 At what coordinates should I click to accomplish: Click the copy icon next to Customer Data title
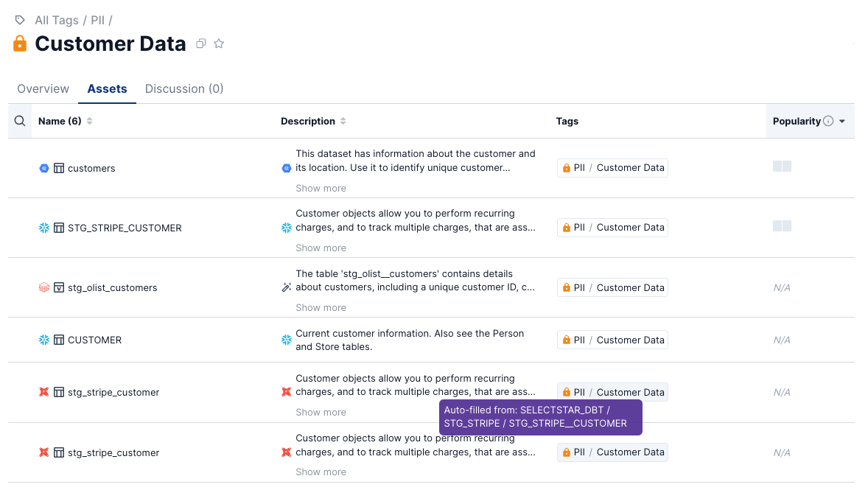pos(200,44)
